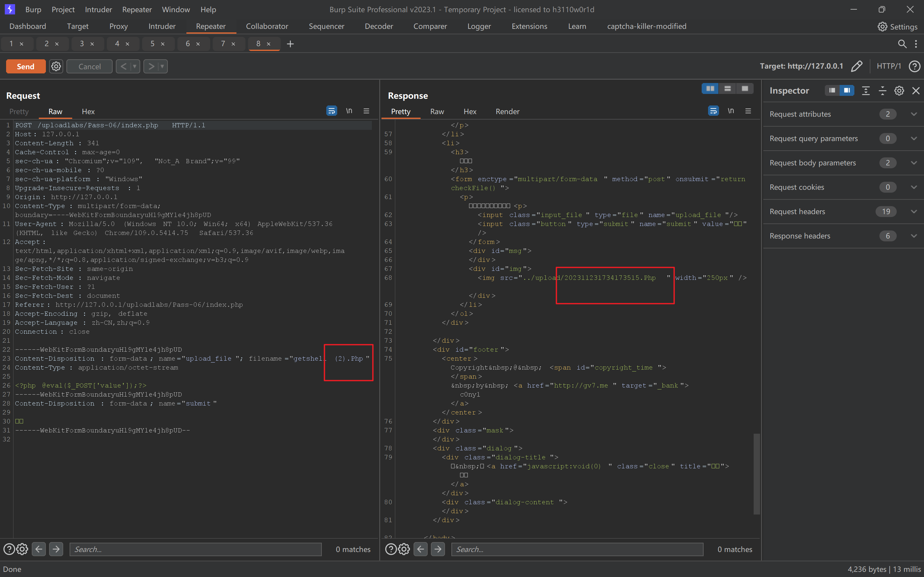Screen dimensions: 924x577
Task: Switch to side-by-side response layout
Action: tap(710, 88)
